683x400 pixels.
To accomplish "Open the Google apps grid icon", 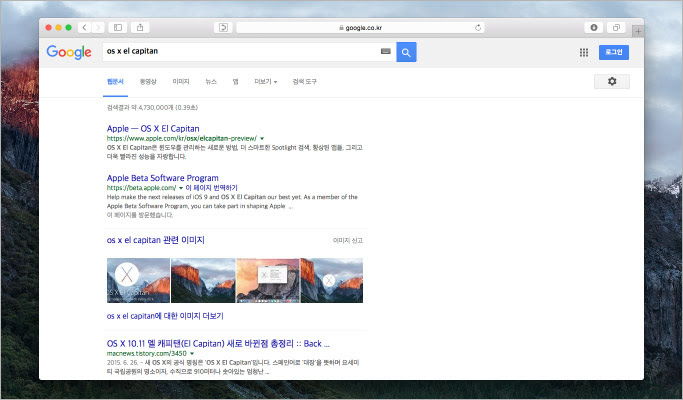I will click(x=584, y=52).
